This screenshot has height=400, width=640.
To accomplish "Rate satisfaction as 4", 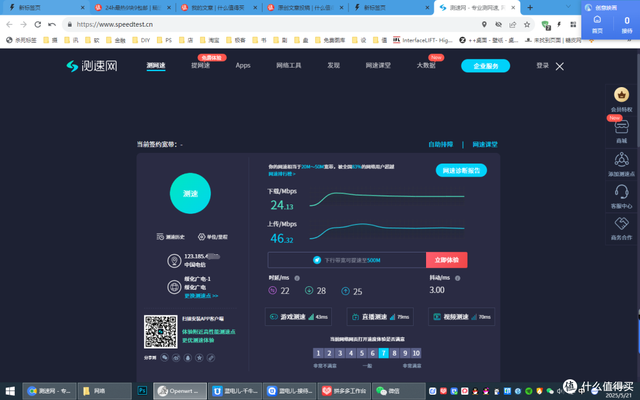I will [351, 353].
